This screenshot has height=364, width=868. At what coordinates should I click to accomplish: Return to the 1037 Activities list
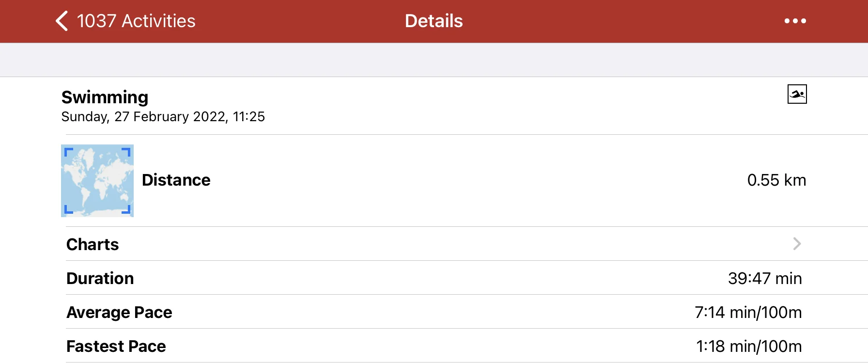136,21
